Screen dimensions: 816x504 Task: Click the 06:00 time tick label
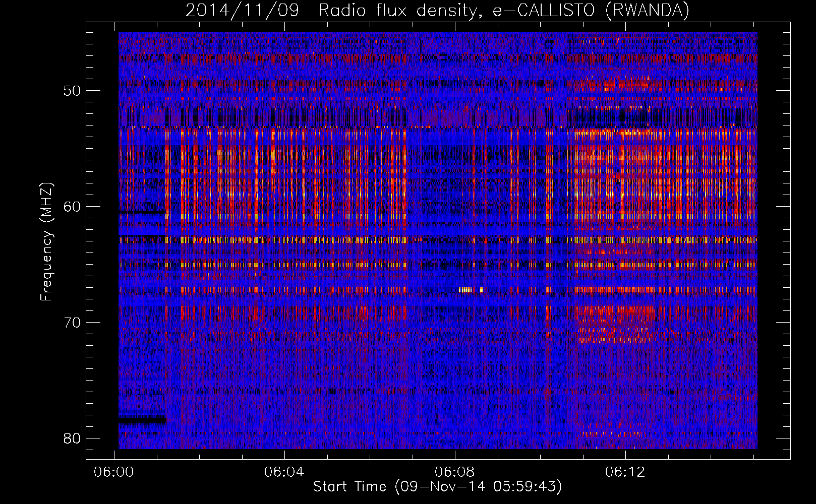pyautogui.click(x=114, y=472)
